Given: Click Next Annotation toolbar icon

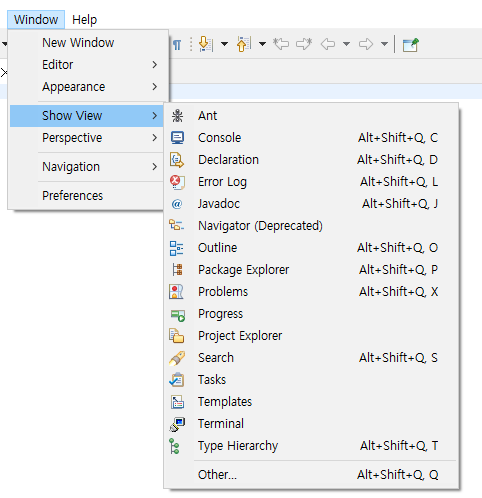Looking at the screenshot, I should [206, 44].
